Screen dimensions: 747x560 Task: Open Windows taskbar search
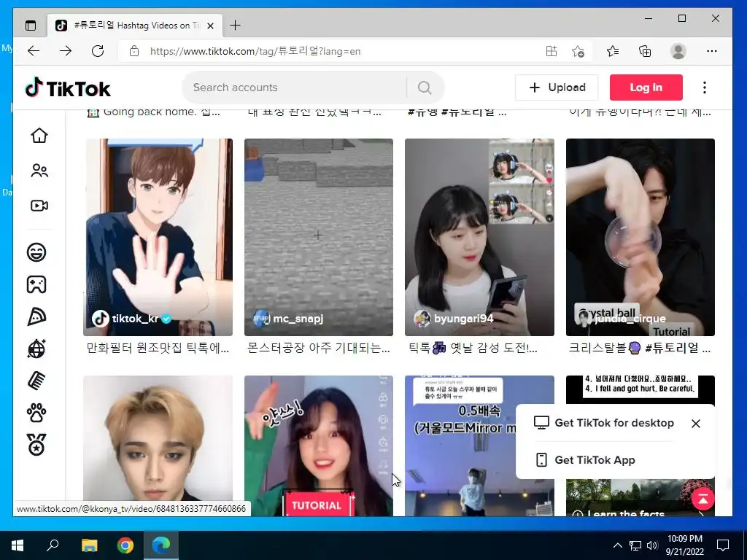coord(53,545)
